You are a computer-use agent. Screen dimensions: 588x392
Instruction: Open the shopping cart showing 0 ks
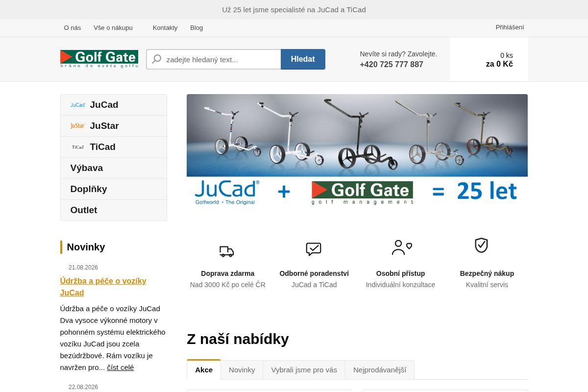click(489, 60)
